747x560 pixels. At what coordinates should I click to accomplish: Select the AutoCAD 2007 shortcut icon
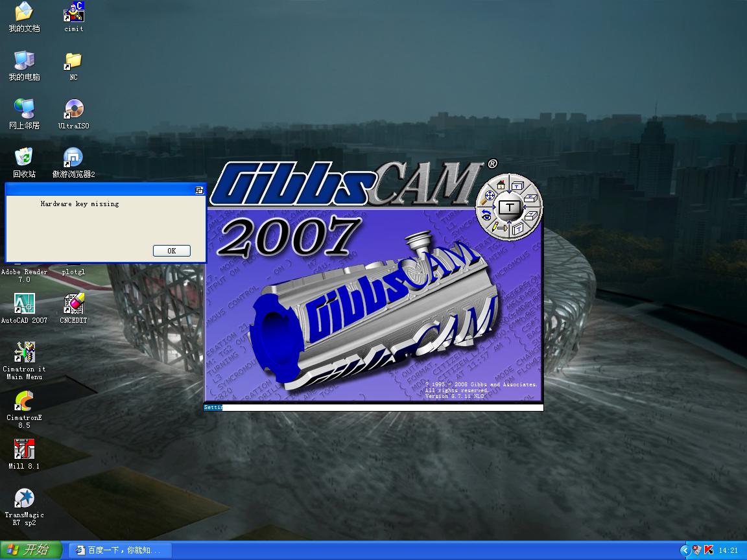click(24, 303)
